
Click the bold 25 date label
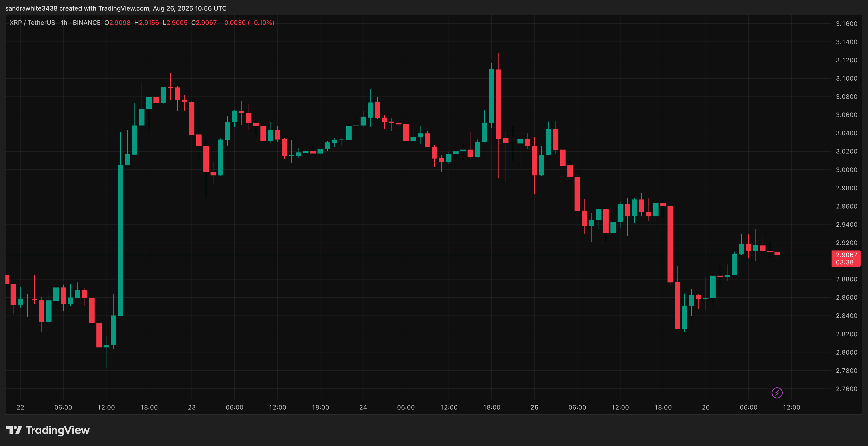534,407
